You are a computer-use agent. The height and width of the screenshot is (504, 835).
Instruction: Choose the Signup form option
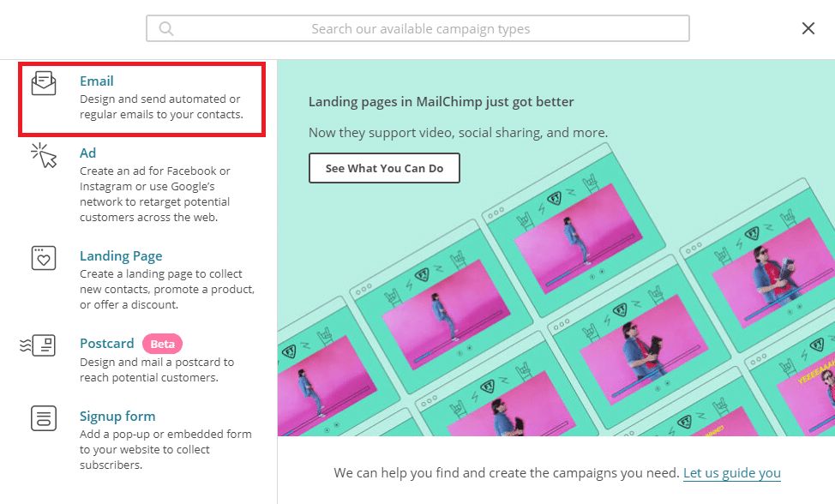click(117, 417)
